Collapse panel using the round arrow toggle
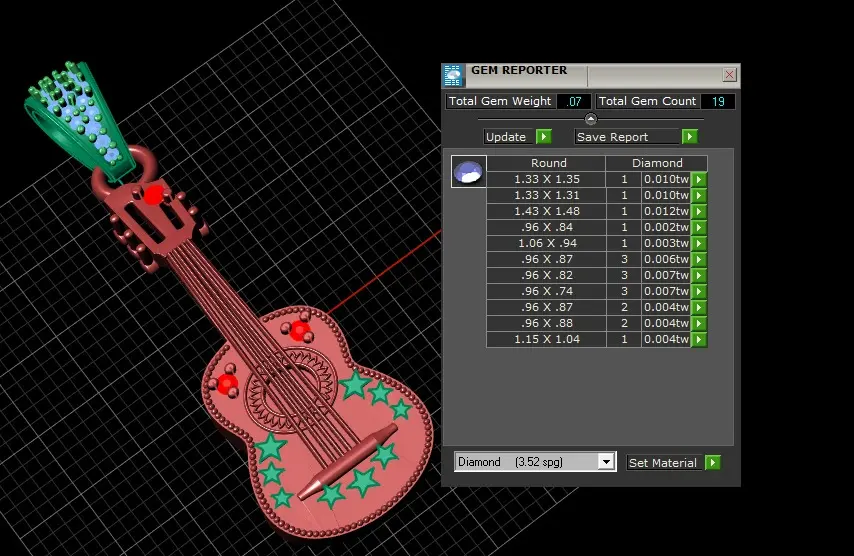This screenshot has width=854, height=556. 590,119
